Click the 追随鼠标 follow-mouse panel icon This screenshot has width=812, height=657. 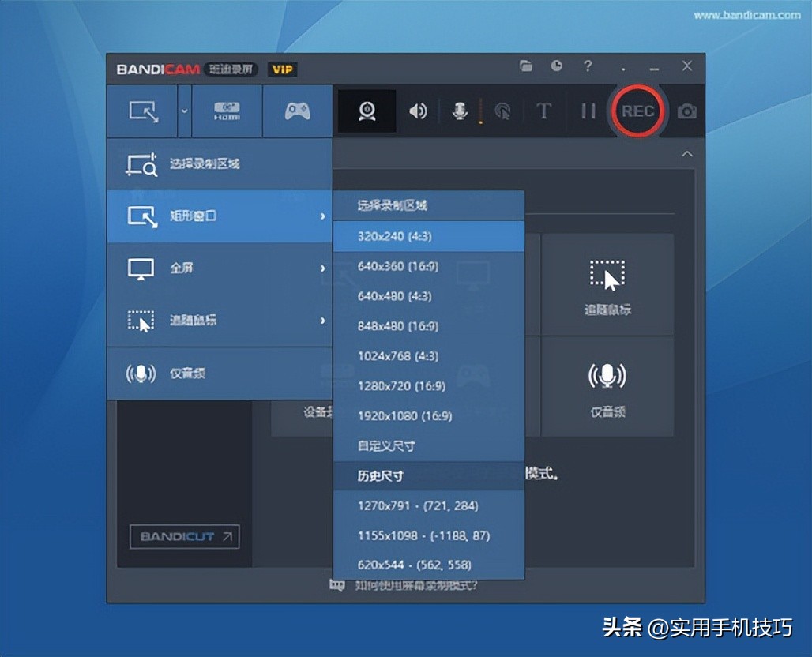[607, 284]
